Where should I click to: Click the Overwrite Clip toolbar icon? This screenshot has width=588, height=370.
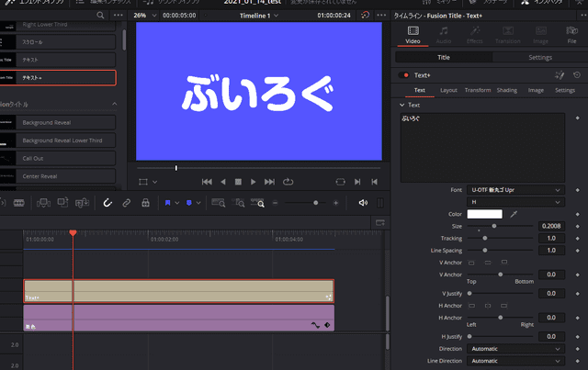point(62,203)
